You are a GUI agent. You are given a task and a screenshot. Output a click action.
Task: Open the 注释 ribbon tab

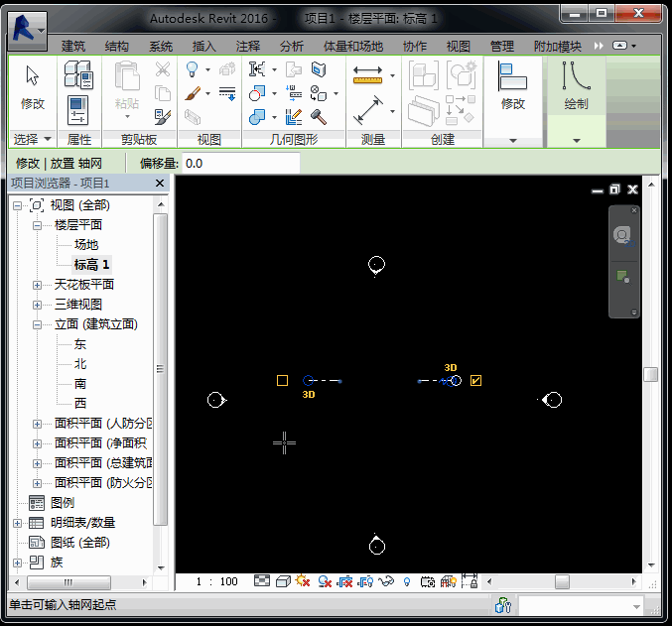(248, 47)
